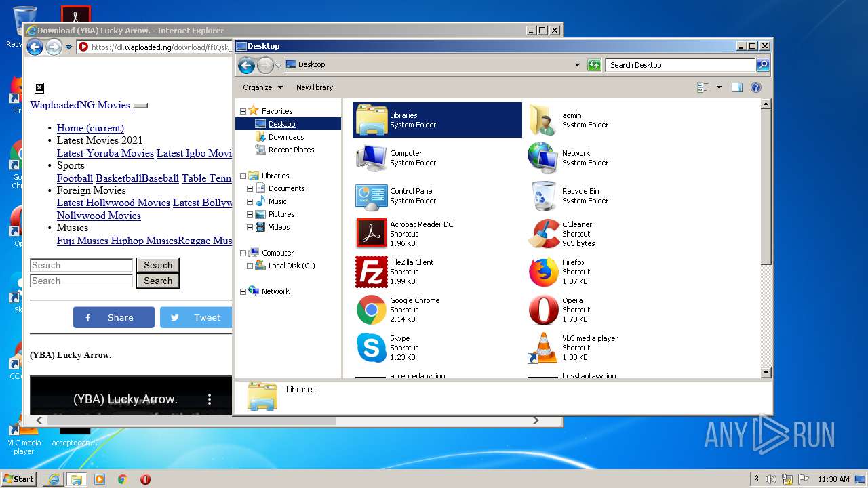
Task: Open the media player taskbar icon
Action: click(x=100, y=479)
